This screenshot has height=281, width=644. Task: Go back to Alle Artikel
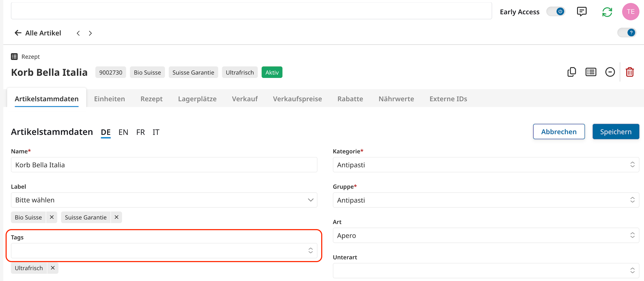tap(38, 33)
